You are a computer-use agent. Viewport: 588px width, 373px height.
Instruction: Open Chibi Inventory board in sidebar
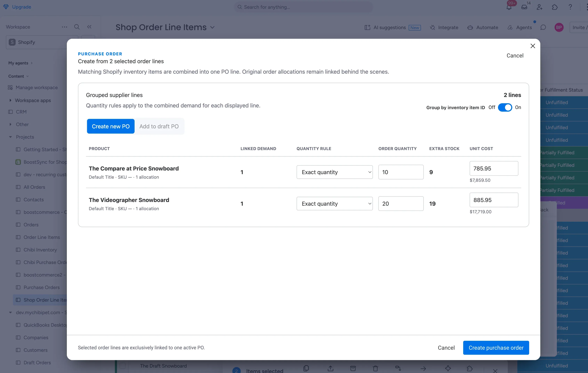(x=40, y=250)
